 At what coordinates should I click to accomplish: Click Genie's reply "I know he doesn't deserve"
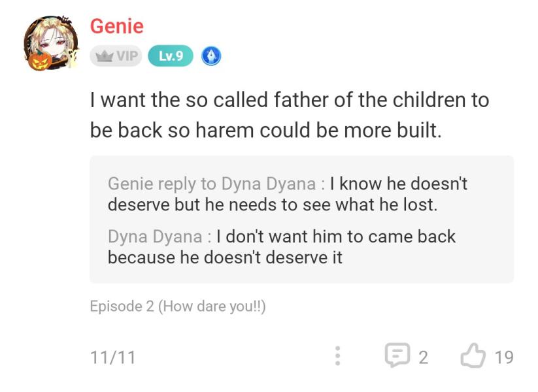(399, 184)
